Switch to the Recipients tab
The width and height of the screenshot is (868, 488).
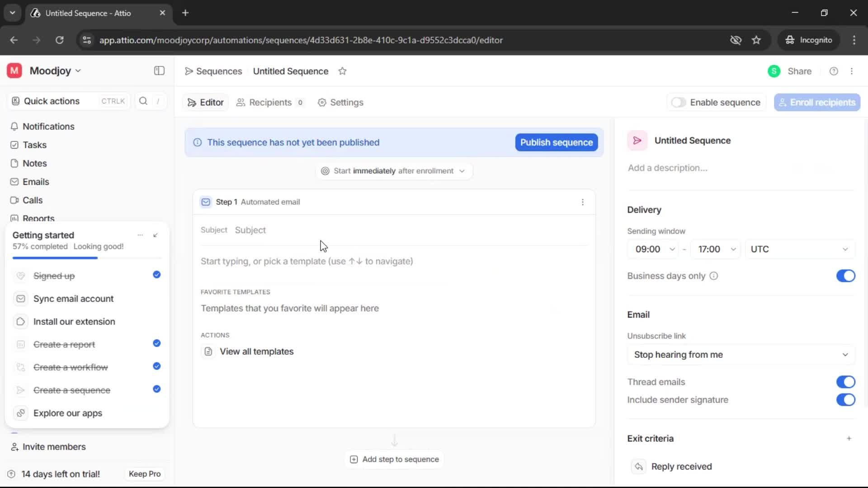click(270, 103)
